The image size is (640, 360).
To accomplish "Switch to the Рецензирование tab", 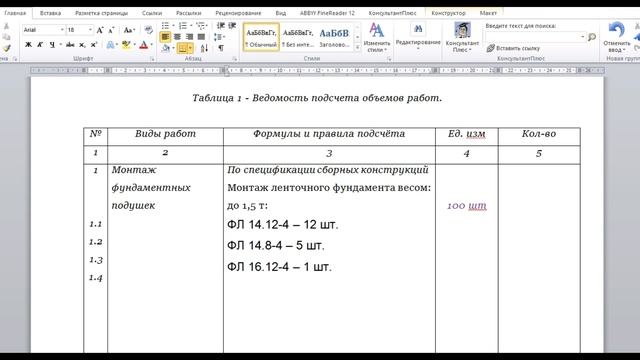I will click(238, 13).
